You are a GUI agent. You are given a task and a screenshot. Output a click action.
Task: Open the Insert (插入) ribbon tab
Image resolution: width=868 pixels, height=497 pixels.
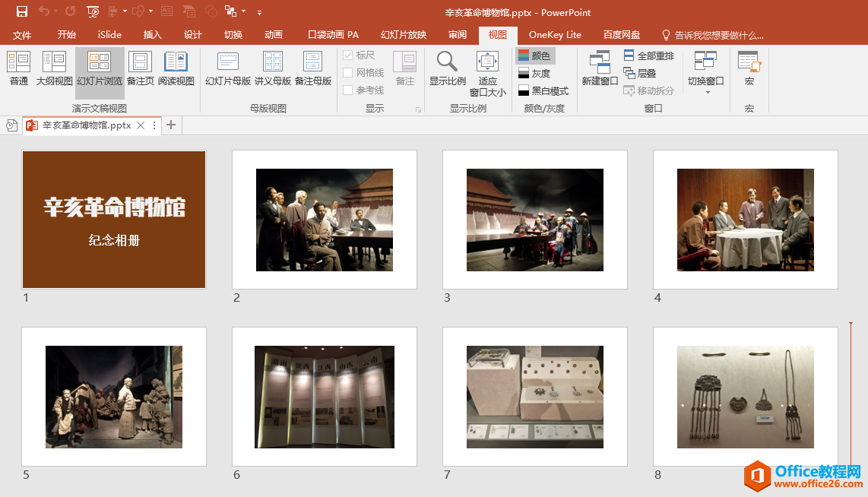[152, 35]
